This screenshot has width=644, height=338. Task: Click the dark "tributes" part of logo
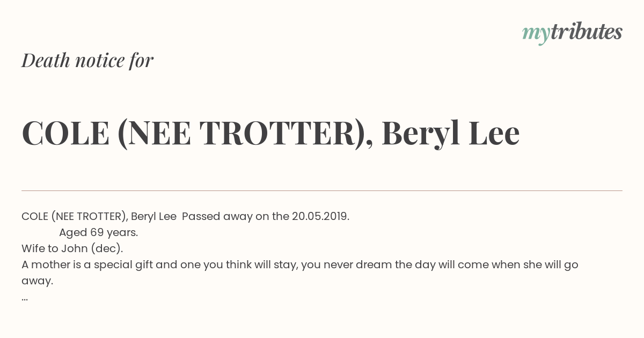(586, 32)
